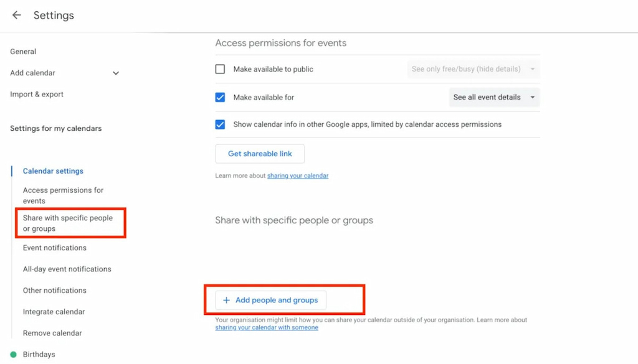This screenshot has height=364, width=638.
Task: Click the Get shareable link button
Action: [259, 153]
